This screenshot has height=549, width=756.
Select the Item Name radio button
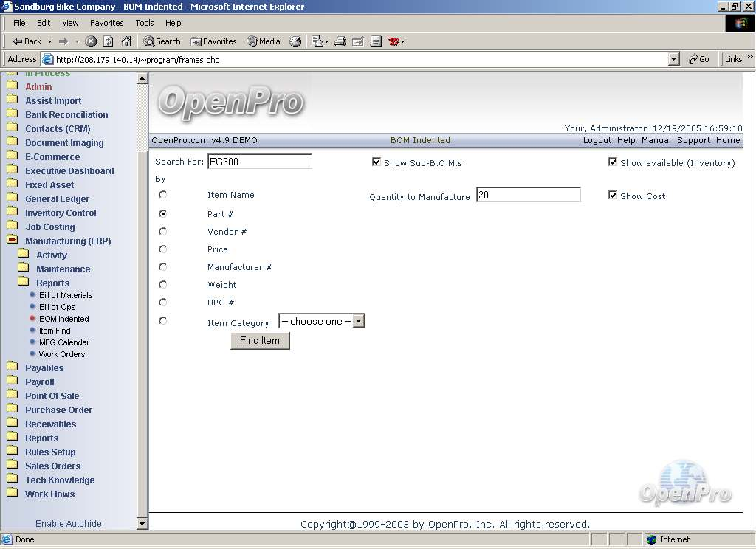click(x=163, y=195)
